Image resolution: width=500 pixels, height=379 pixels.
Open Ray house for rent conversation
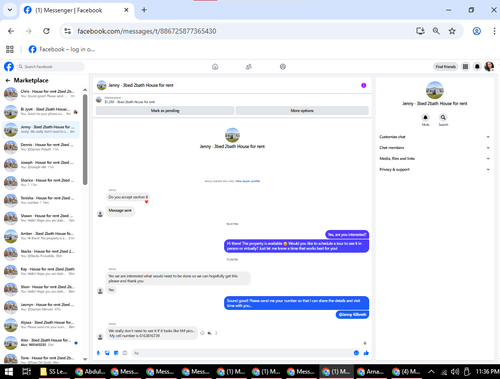41,272
